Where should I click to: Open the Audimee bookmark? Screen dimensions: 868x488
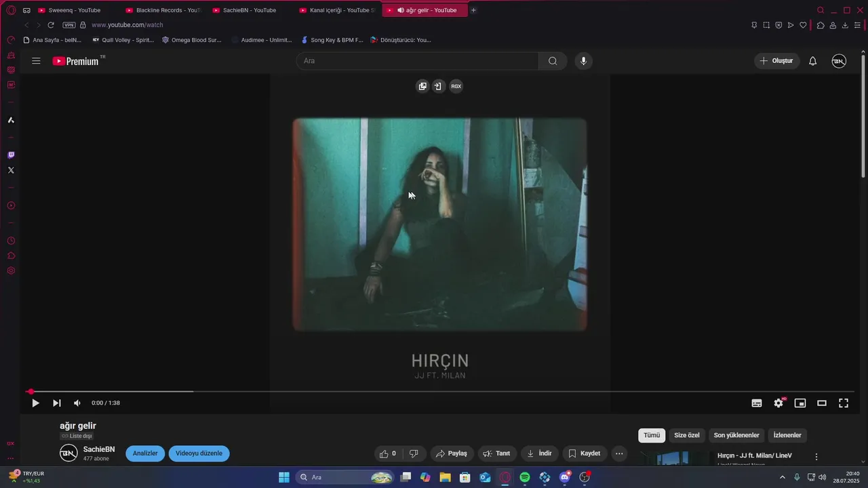coord(261,40)
